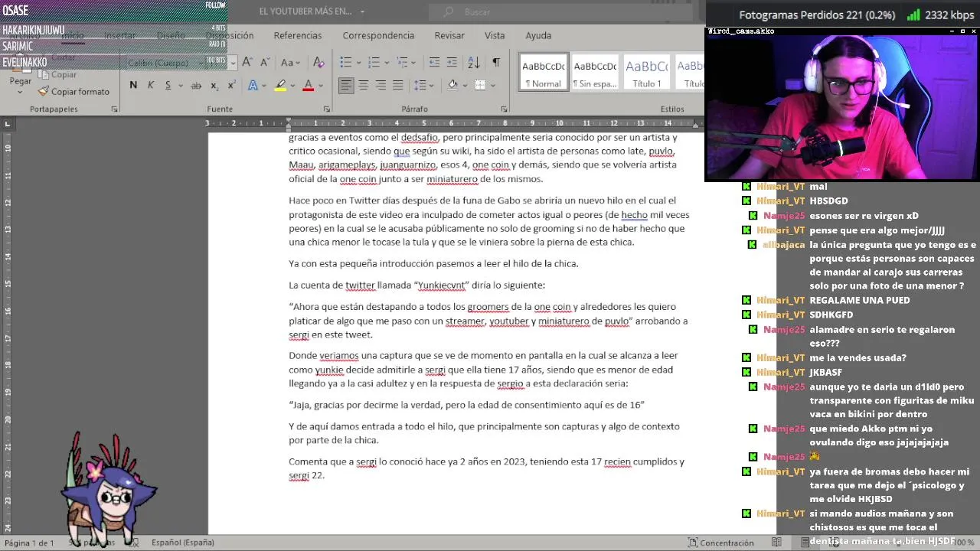Justify paragraph text

point(398,85)
